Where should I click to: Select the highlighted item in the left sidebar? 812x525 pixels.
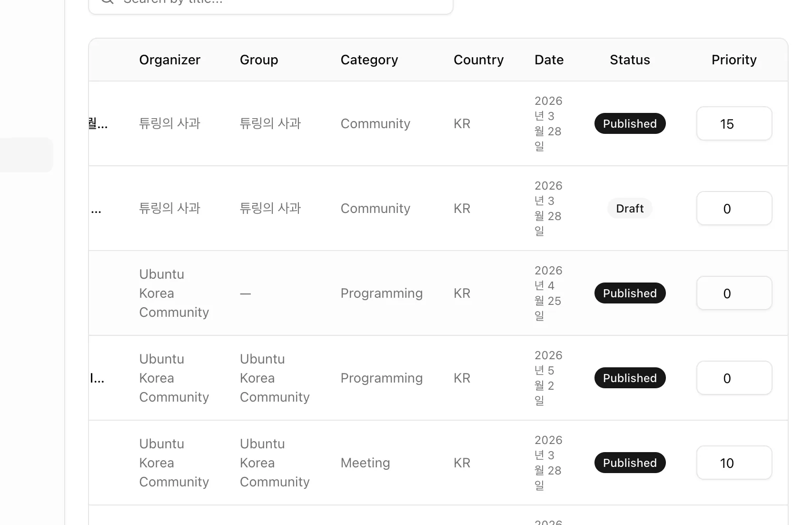(x=26, y=155)
